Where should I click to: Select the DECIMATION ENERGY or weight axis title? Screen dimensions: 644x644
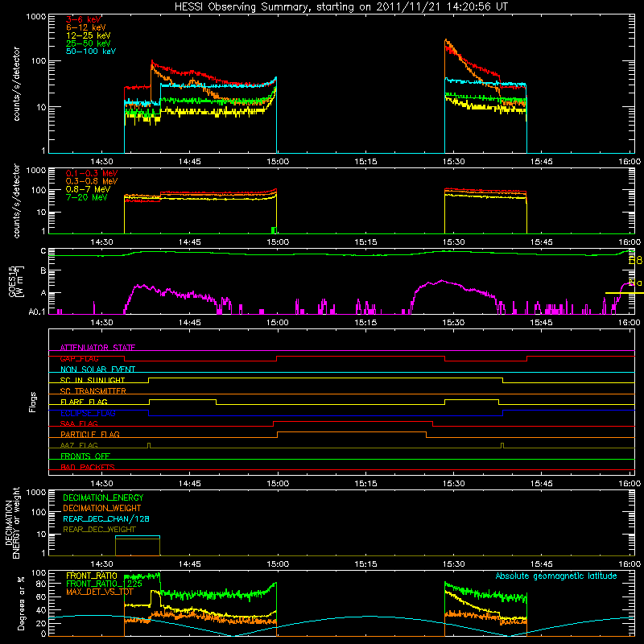pos(12,522)
